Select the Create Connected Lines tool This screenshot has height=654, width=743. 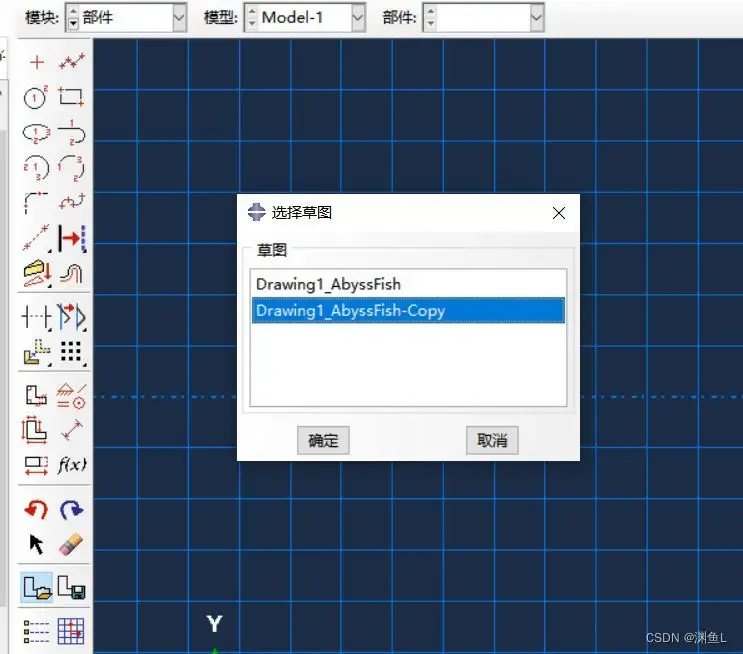click(x=72, y=62)
